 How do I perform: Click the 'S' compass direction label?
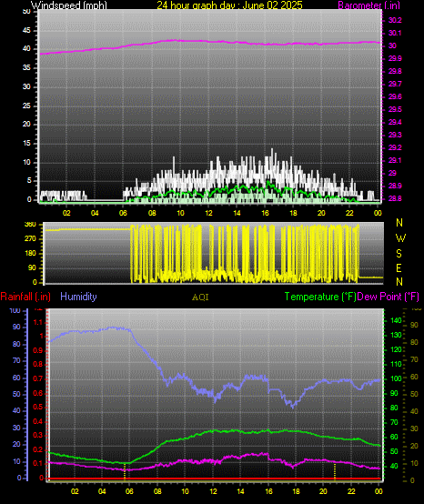point(399,254)
